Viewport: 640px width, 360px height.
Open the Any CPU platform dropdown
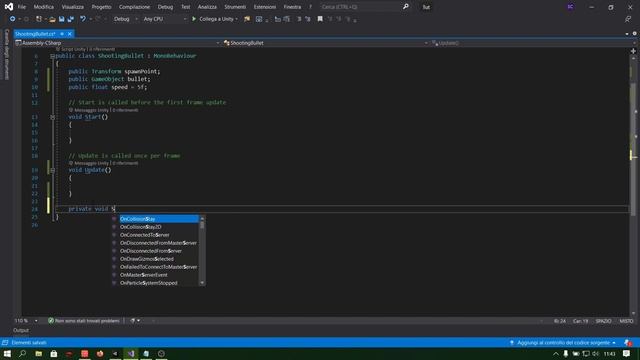click(x=164, y=19)
